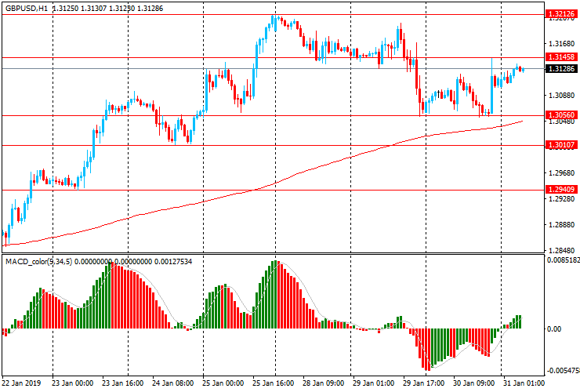The height and width of the screenshot is (392, 580).
Task: Click the 25 Jan 16:00 time label
Action: click(274, 383)
